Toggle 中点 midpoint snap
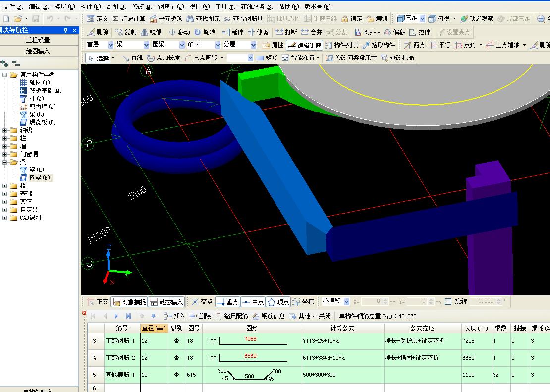The width and height of the screenshot is (550, 392). point(253,302)
